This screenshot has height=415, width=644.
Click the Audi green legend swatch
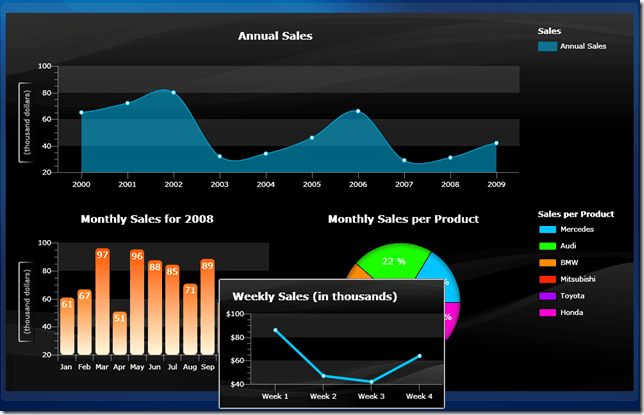547,246
